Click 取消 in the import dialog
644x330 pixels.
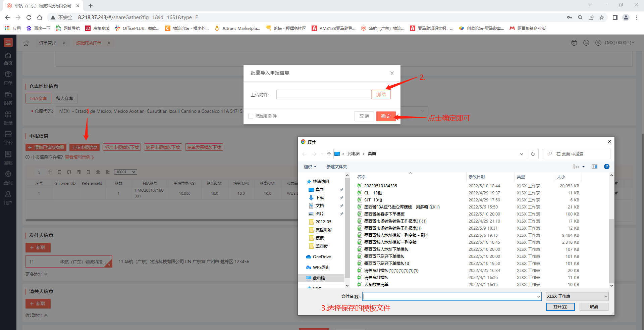click(364, 116)
